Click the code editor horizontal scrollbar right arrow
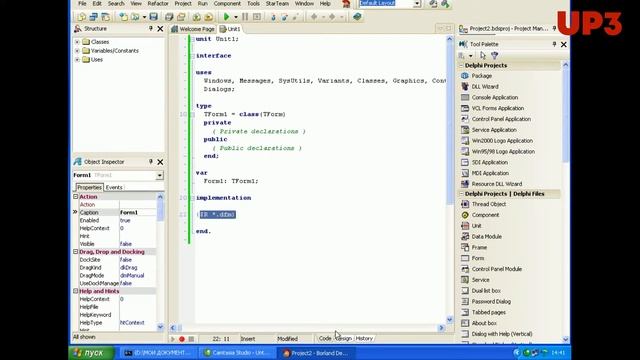Viewport: 640px width, 360px height. tap(441, 328)
